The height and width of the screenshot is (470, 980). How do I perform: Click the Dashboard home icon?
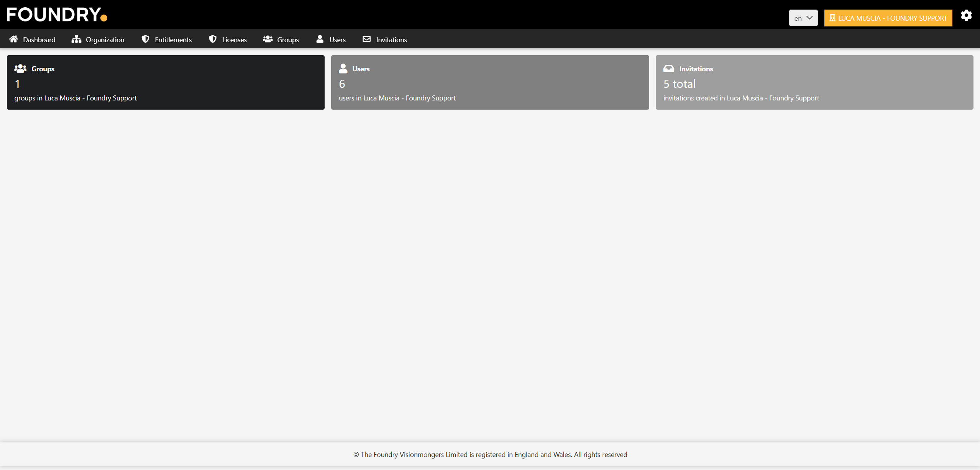coord(14,39)
